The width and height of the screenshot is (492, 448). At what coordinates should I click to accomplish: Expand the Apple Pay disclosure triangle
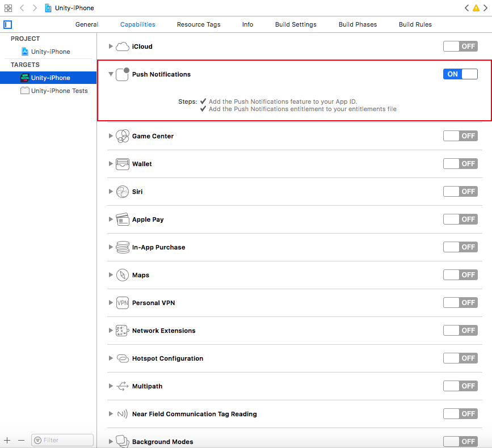click(x=111, y=219)
